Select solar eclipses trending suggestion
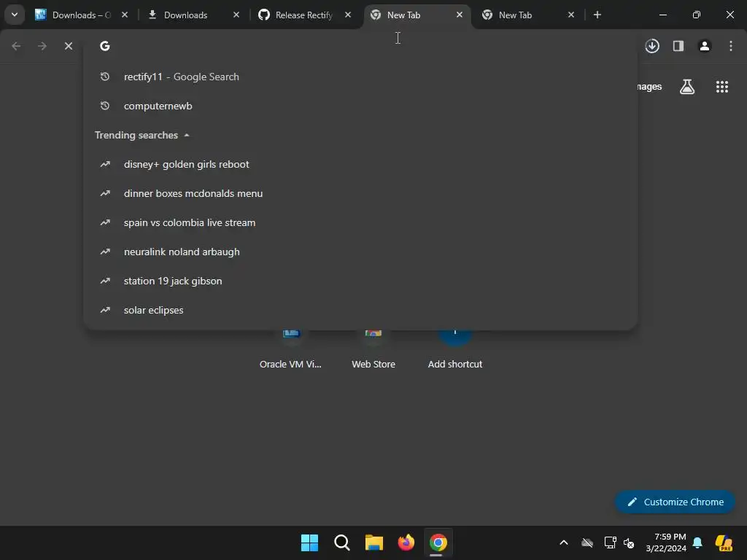 click(360, 310)
